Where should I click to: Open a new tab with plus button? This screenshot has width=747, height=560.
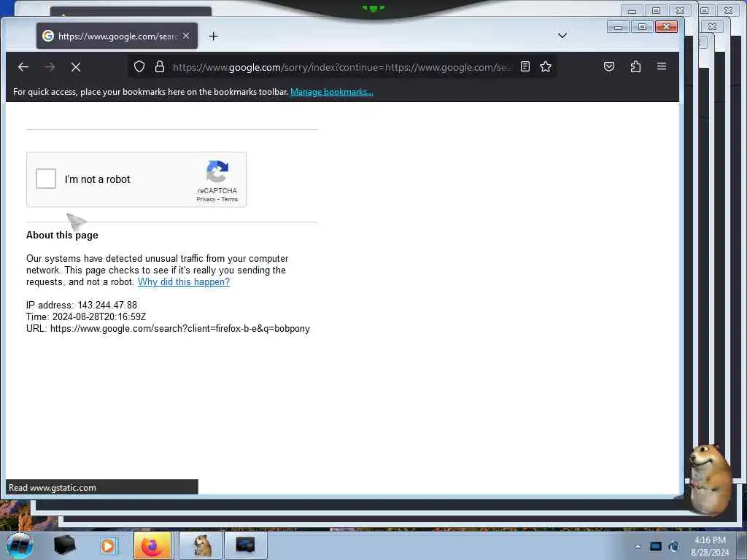click(x=214, y=36)
